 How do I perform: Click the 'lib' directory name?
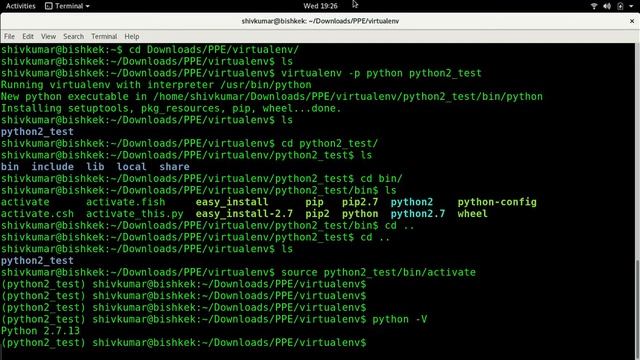[x=95, y=167]
